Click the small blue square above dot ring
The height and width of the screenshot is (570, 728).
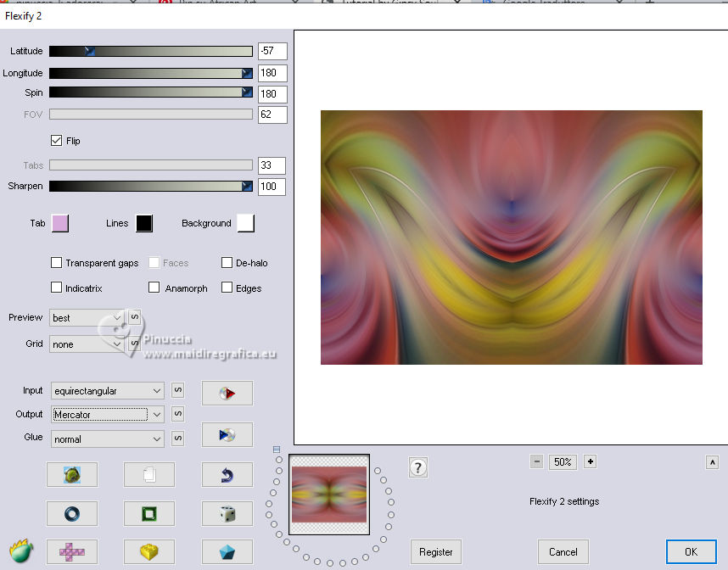(277, 450)
